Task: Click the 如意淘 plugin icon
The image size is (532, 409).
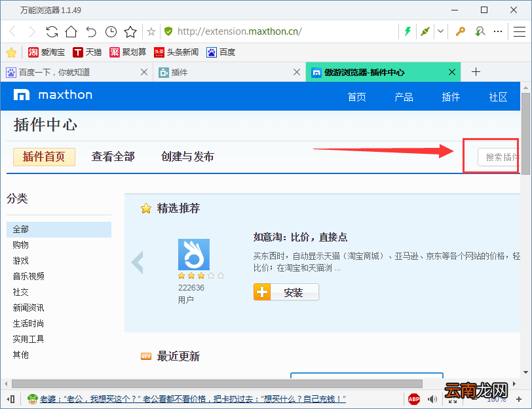Action: (194, 255)
